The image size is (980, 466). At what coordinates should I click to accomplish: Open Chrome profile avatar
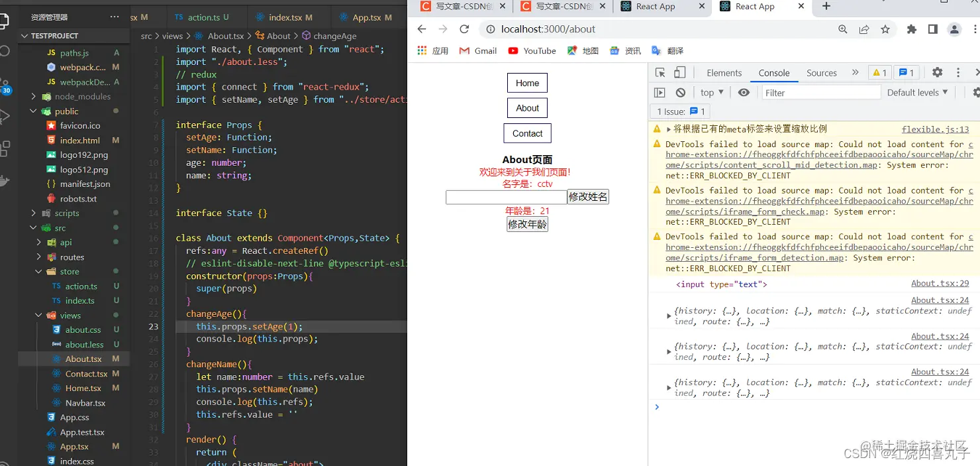[x=954, y=29]
